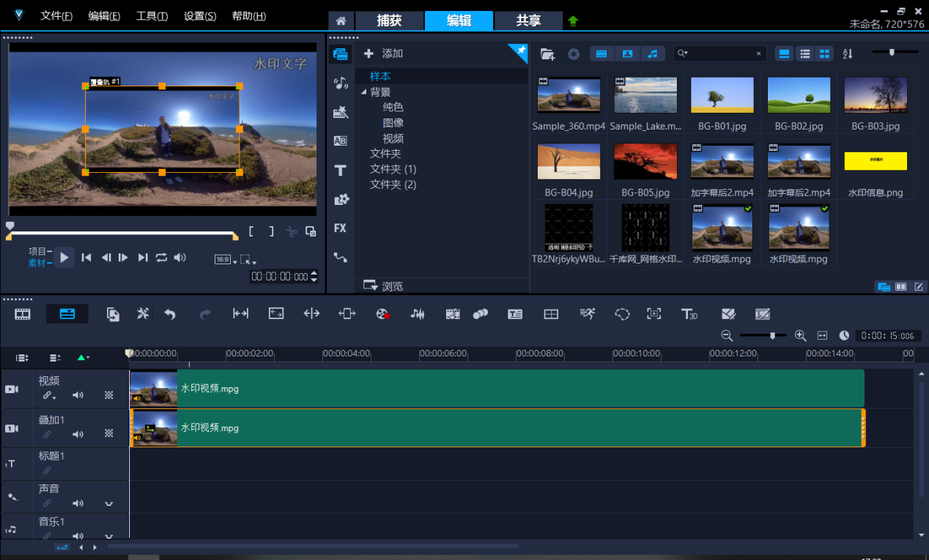
Task: Select 项目 project playback mode
Action: [x=37, y=252]
